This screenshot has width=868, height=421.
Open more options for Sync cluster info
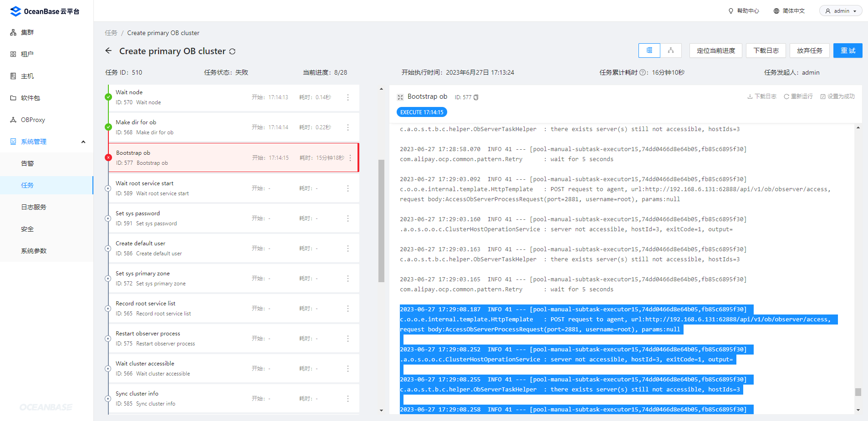point(348,399)
